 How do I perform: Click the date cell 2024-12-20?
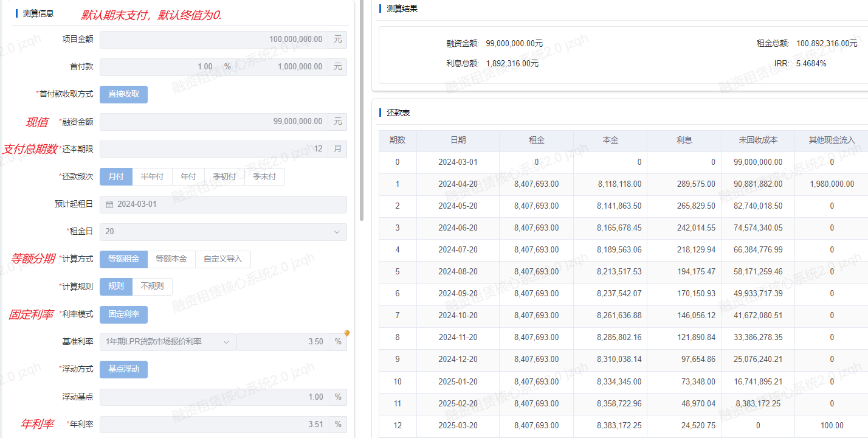pyautogui.click(x=458, y=359)
